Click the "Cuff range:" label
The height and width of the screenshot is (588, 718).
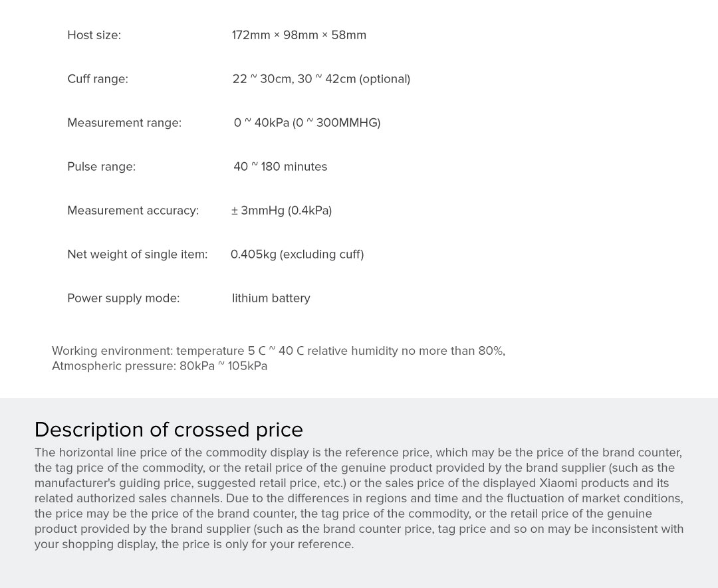coord(98,79)
